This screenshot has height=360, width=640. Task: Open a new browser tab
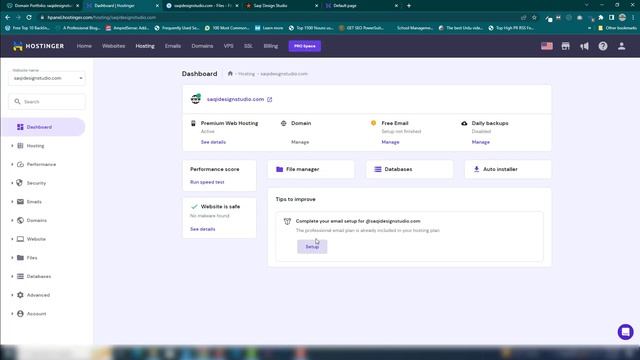click(x=409, y=6)
